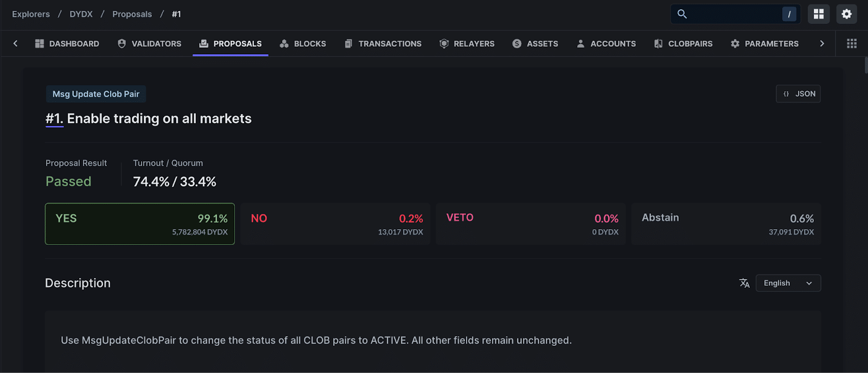This screenshot has width=868, height=373.
Task: Click the Relayers icon in navigation
Action: tap(444, 43)
